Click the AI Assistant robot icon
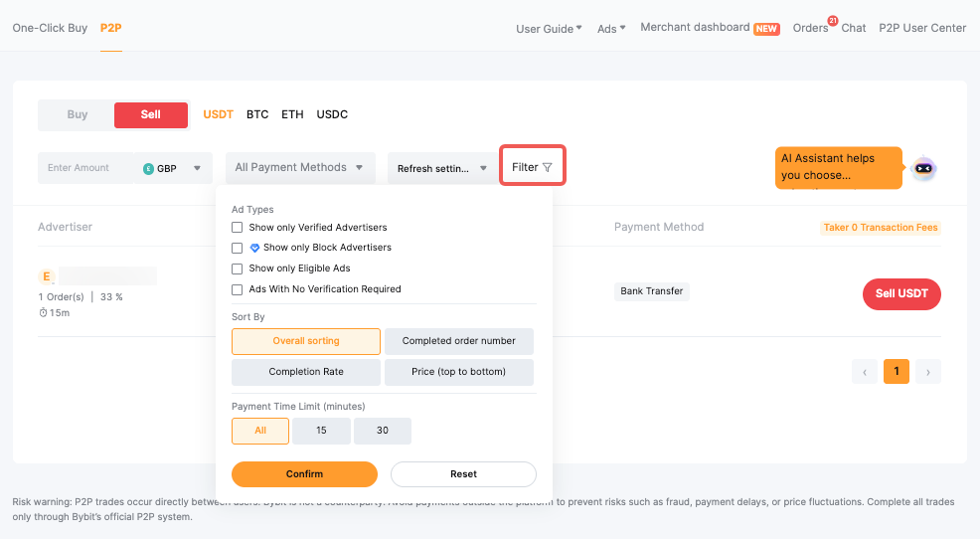Image resolution: width=980 pixels, height=539 pixels. [923, 169]
